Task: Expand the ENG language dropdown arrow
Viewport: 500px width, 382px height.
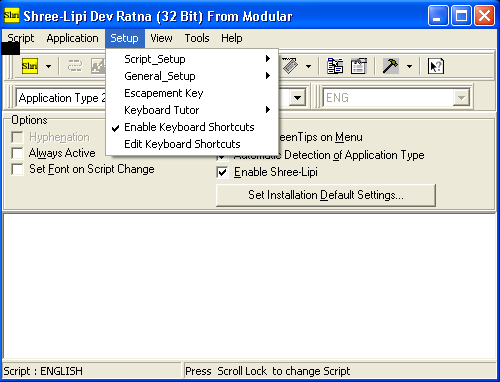Action: click(x=461, y=98)
